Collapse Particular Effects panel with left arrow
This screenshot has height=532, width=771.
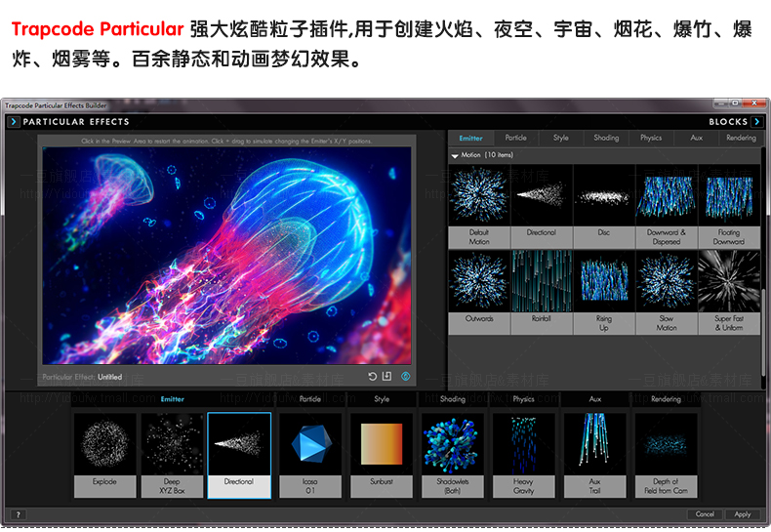click(13, 122)
